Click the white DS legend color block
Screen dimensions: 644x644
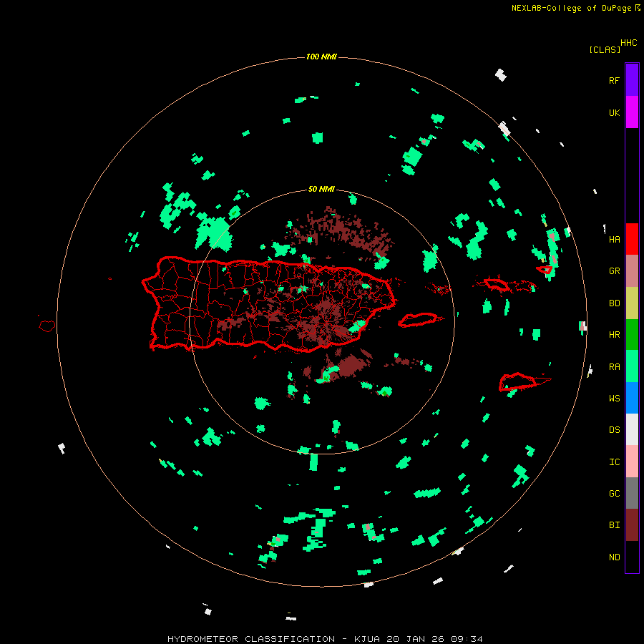tap(632, 429)
